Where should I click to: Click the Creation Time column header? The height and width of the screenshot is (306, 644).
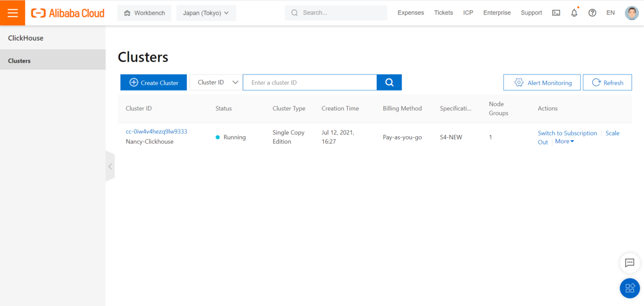click(x=340, y=108)
